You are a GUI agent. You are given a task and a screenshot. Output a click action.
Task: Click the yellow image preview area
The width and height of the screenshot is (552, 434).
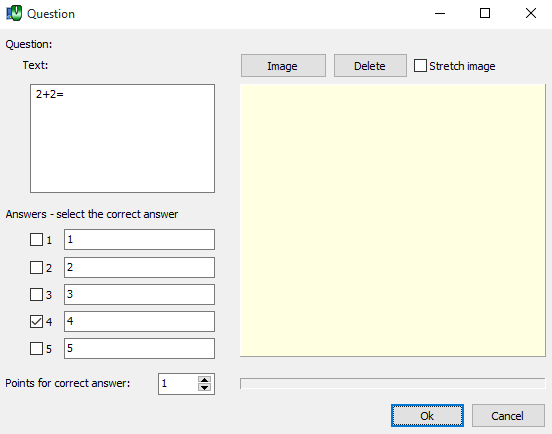tap(393, 220)
